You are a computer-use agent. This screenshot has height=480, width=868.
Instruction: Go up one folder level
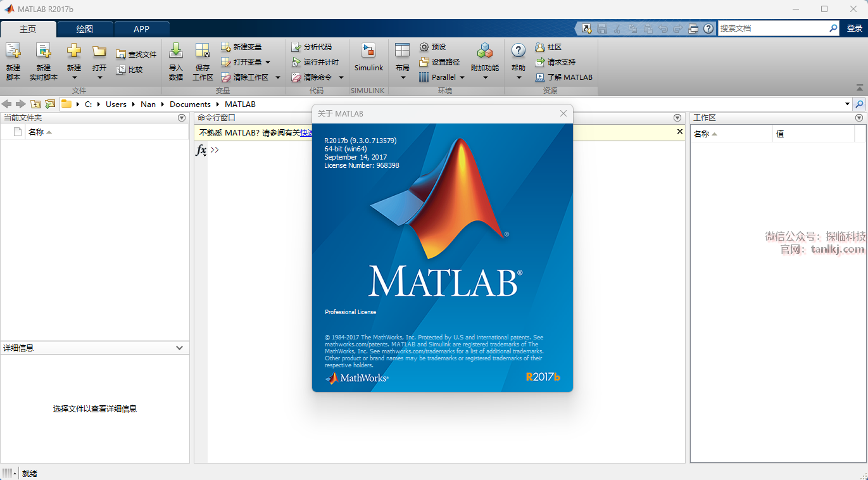coord(35,104)
